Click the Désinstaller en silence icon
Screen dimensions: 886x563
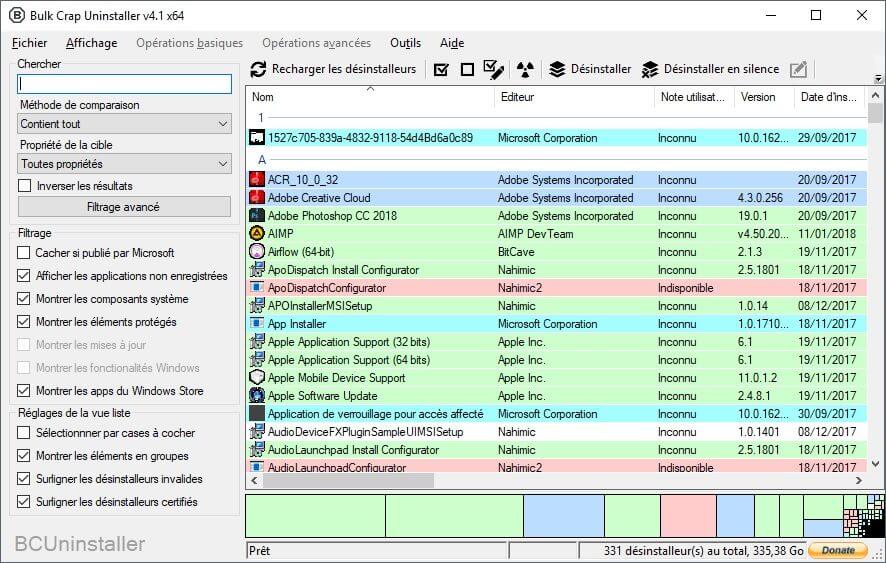click(650, 70)
